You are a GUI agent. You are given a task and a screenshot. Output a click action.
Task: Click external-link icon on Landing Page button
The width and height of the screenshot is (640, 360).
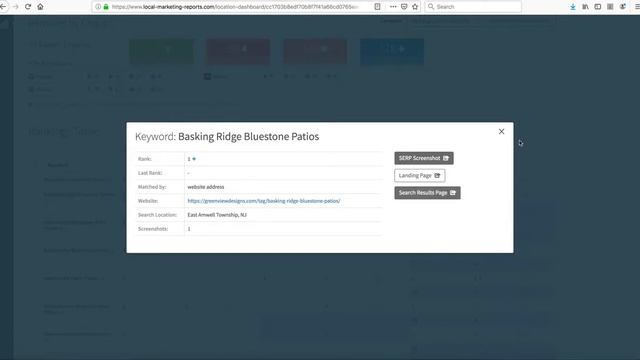pos(437,176)
